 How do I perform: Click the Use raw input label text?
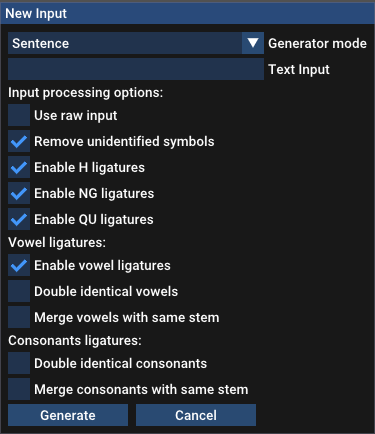point(76,116)
